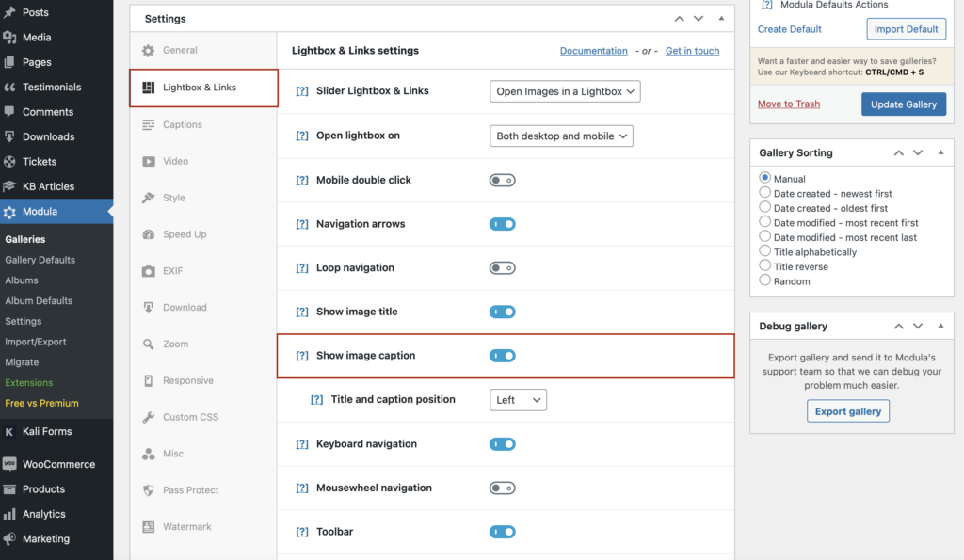
Task: Click the Update Gallery button
Action: click(903, 104)
